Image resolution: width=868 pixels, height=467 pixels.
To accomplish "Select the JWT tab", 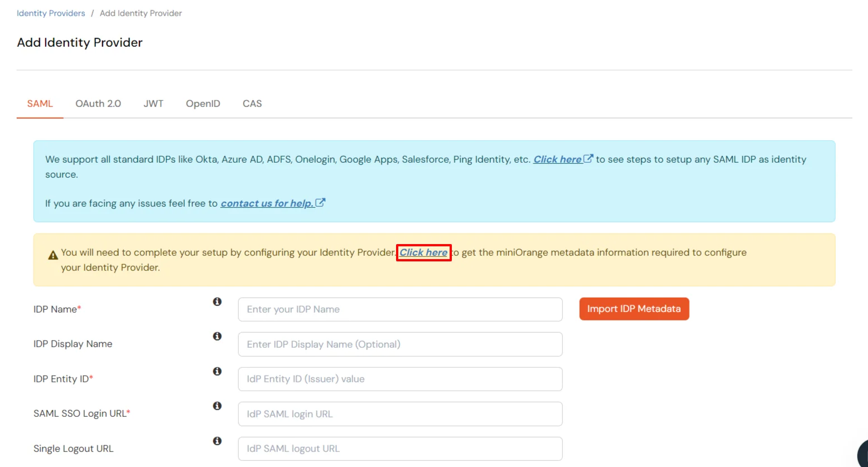I will pos(153,103).
